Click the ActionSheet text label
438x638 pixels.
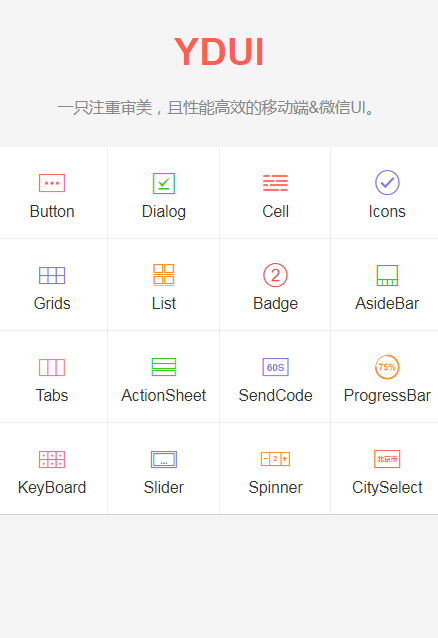pyautogui.click(x=164, y=395)
